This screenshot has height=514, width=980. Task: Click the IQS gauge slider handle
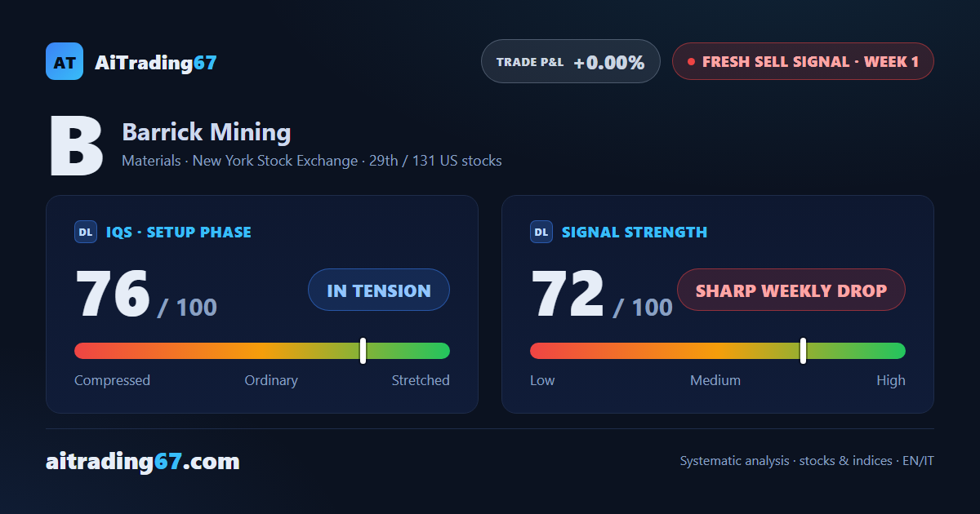coord(363,351)
